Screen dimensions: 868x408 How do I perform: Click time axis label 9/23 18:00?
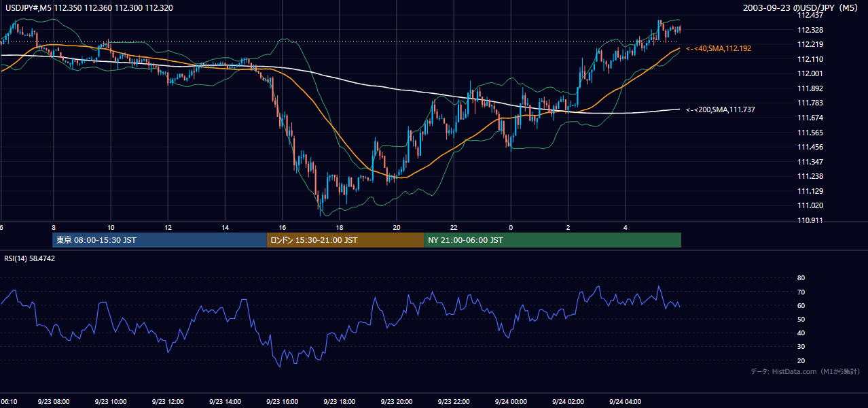click(x=339, y=402)
